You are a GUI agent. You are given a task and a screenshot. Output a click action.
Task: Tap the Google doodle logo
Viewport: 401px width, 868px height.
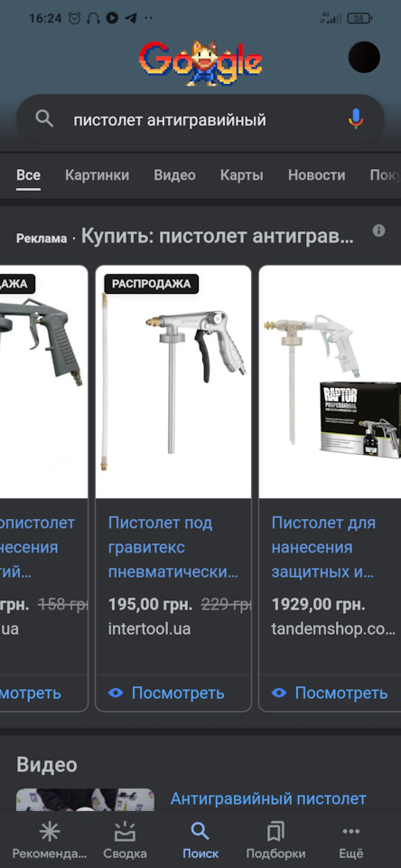[200, 62]
